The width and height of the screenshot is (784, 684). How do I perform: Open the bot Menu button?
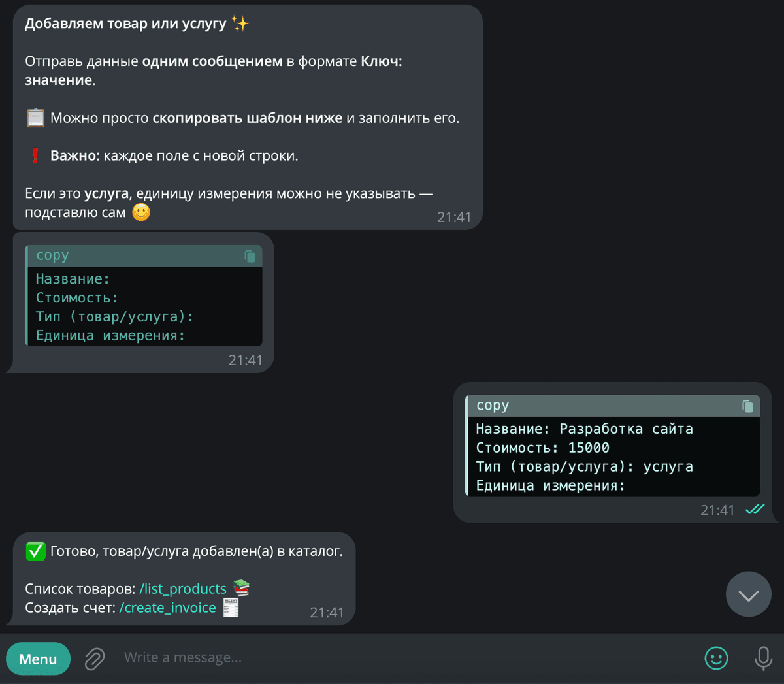pos(38,659)
